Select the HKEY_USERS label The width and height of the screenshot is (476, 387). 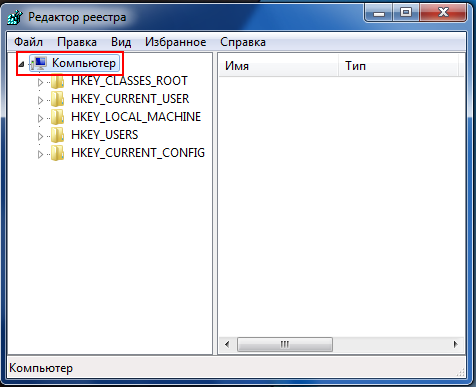tap(104, 135)
